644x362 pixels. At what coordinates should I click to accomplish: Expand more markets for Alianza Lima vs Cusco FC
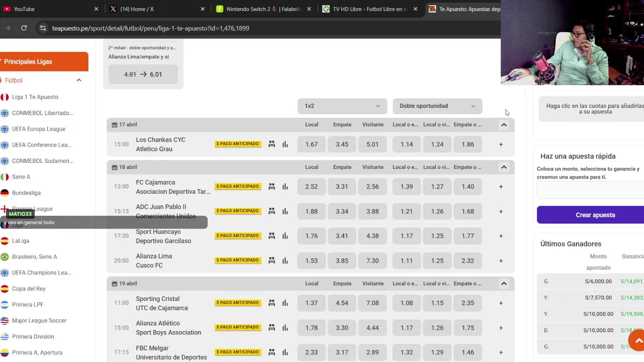501,260
